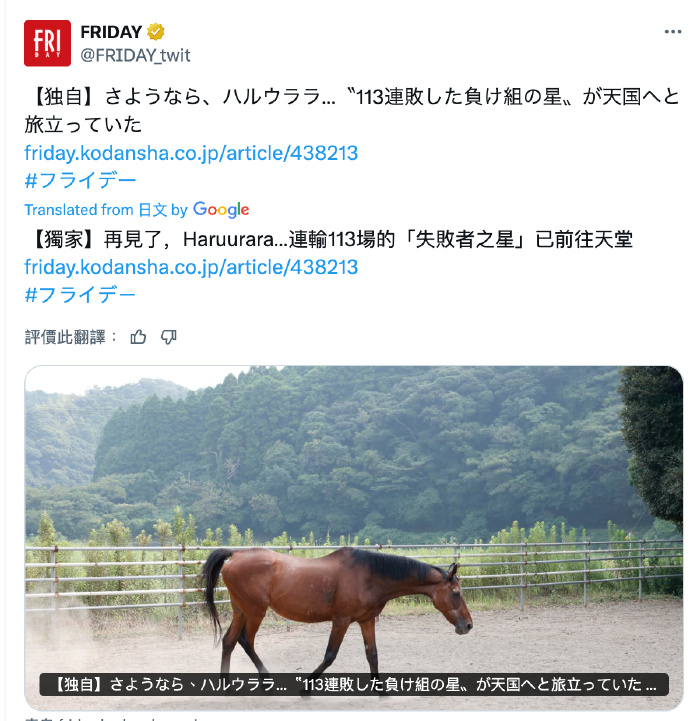Image resolution: width=690 pixels, height=721 pixels.
Task: Click the translated Chinese tweet text
Action: 329,240
